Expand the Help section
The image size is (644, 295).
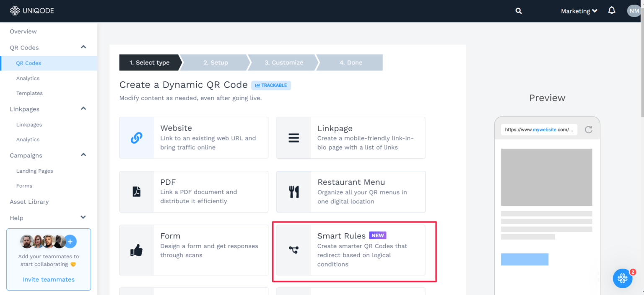click(x=83, y=217)
